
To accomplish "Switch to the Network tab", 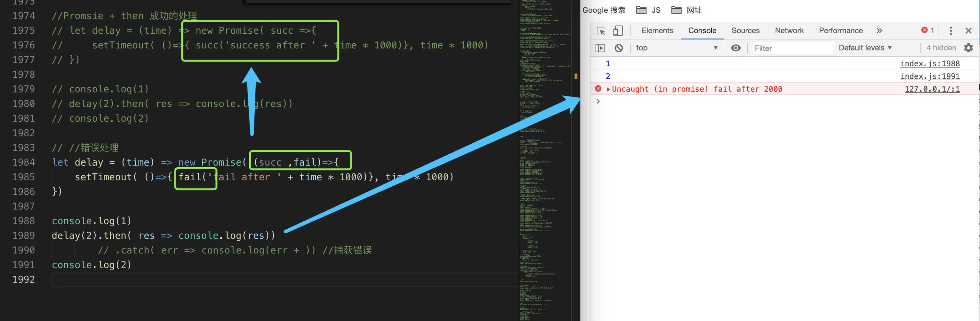I will coord(789,31).
